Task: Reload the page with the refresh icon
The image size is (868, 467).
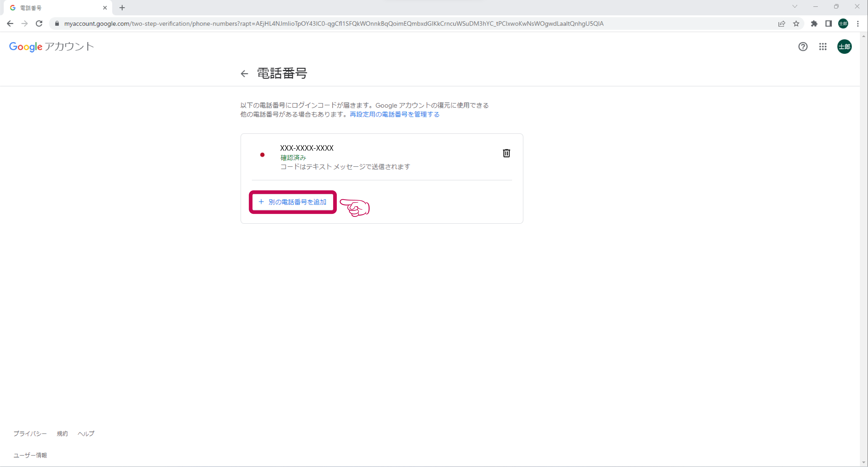Action: [39, 24]
